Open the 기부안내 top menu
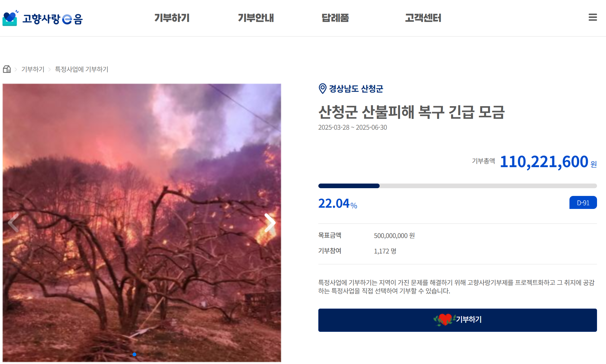606x364 pixels. click(256, 18)
